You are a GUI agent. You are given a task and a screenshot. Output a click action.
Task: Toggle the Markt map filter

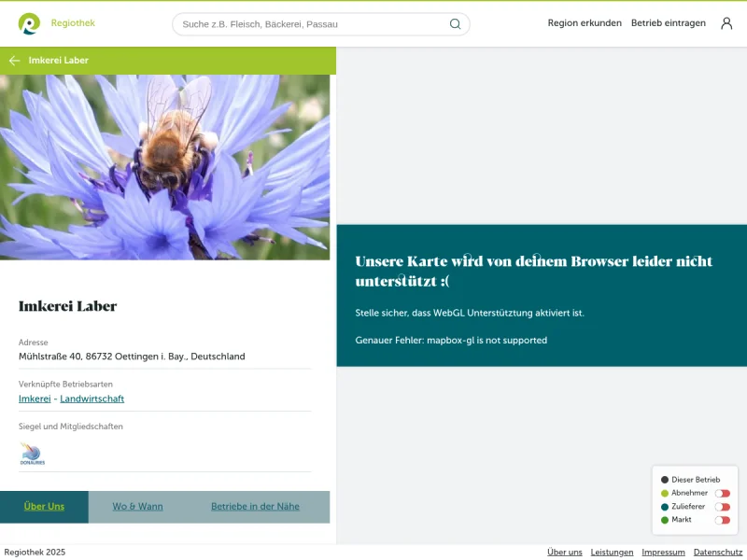pos(722,520)
